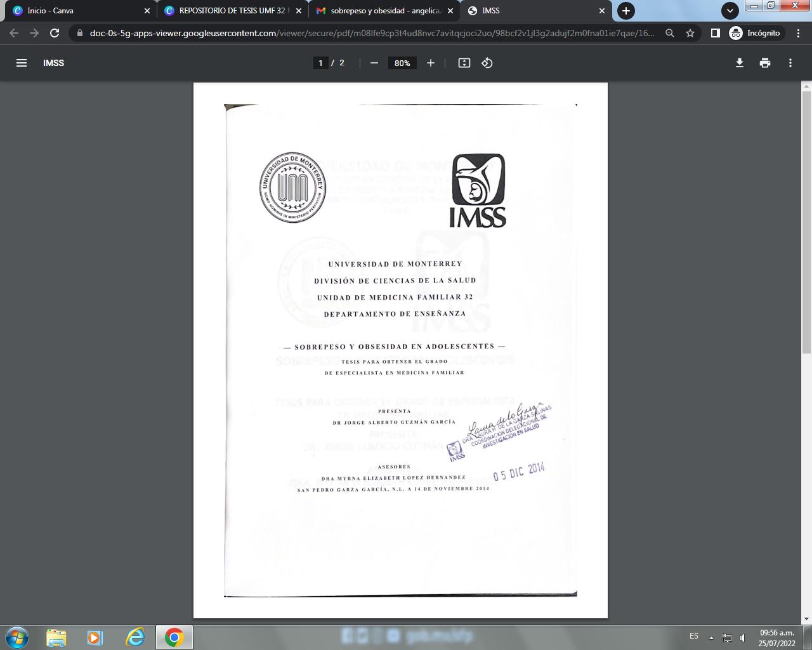This screenshot has height=650, width=812.
Task: Fit the PDF page to window
Action: pos(464,63)
